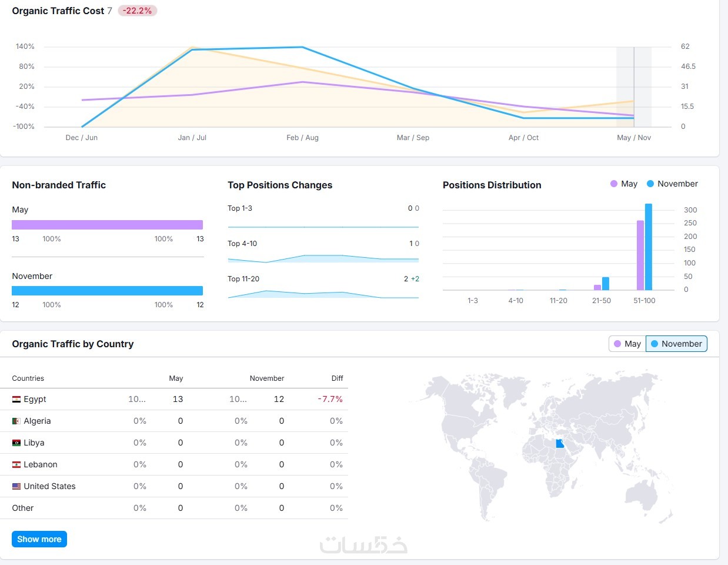The height and width of the screenshot is (565, 728).
Task: Click the tall blue 51-100 positions bar
Action: tap(649, 247)
